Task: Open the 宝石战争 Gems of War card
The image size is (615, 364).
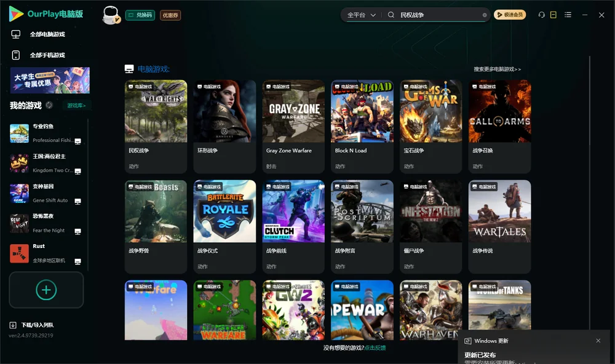Action: click(431, 126)
